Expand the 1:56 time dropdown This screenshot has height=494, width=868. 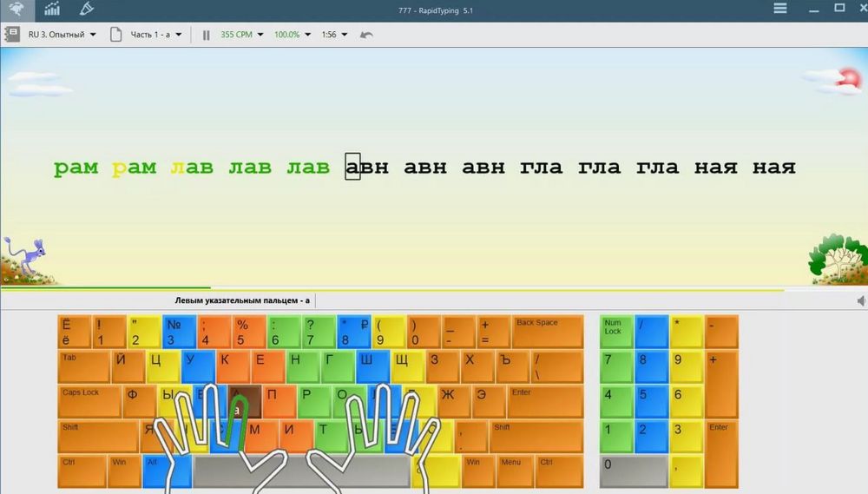pyautogui.click(x=334, y=35)
